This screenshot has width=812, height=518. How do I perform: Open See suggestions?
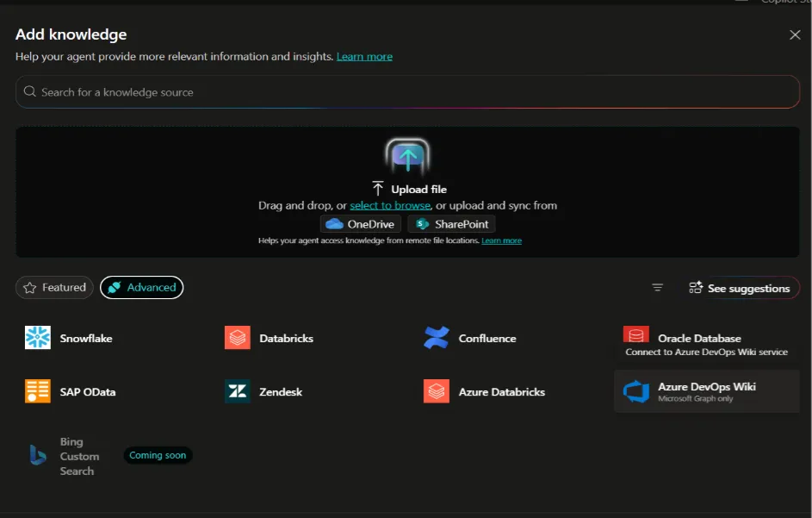[x=742, y=287]
